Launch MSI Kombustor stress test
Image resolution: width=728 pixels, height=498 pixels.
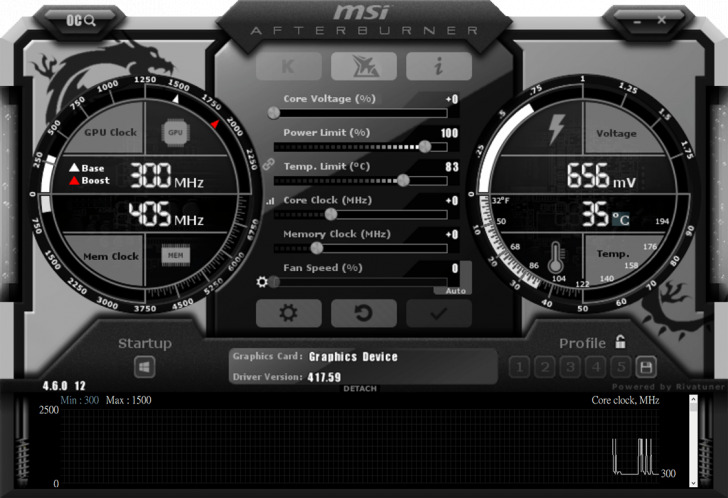coord(289,66)
